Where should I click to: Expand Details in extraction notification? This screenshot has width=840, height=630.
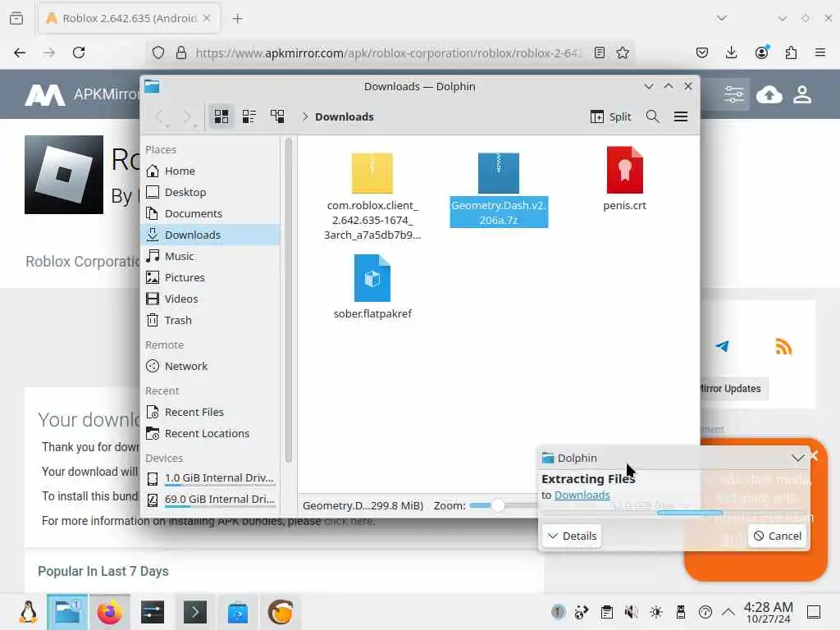tap(572, 536)
